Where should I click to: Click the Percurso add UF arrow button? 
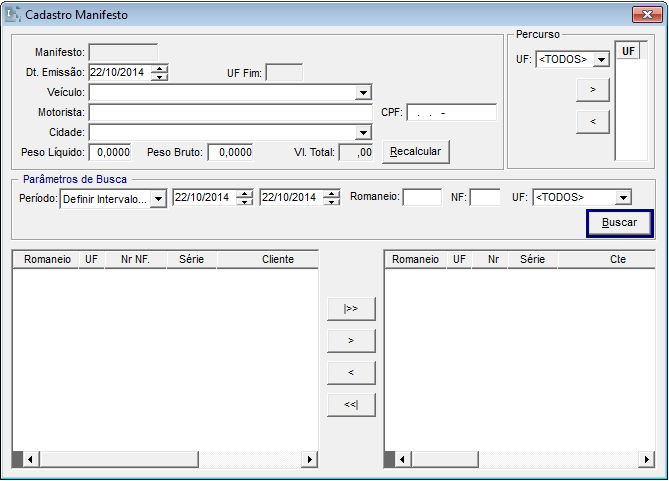click(x=592, y=90)
